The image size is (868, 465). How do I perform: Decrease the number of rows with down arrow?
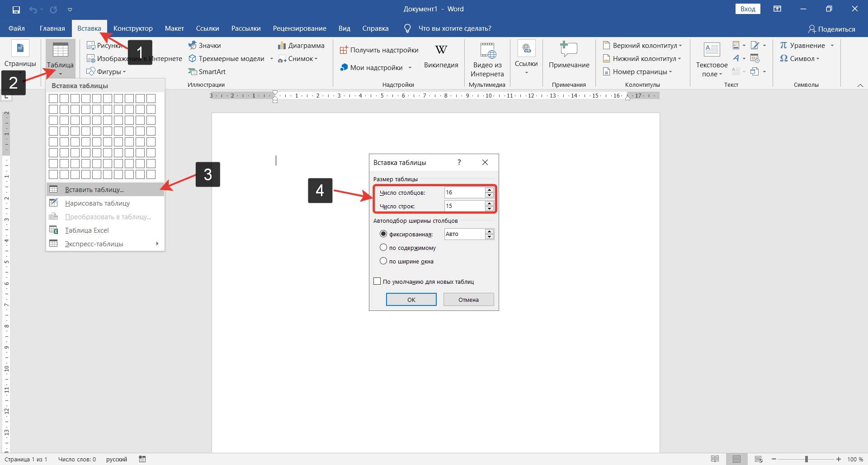489,209
